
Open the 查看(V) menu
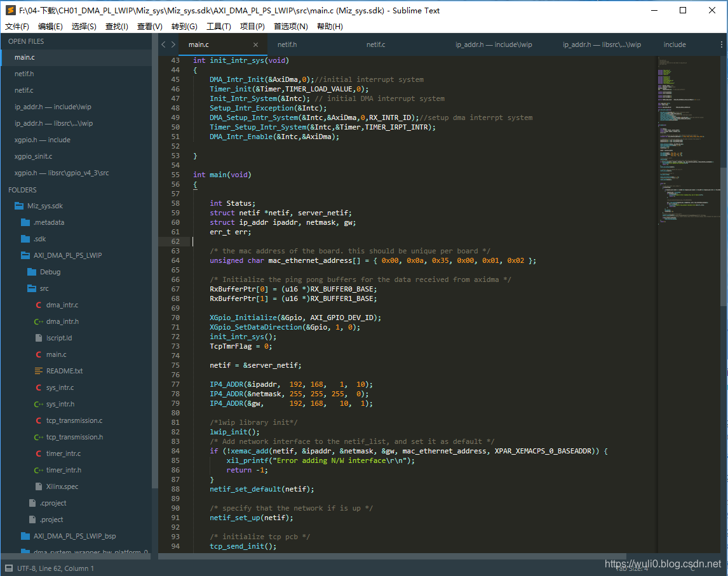pyautogui.click(x=149, y=27)
